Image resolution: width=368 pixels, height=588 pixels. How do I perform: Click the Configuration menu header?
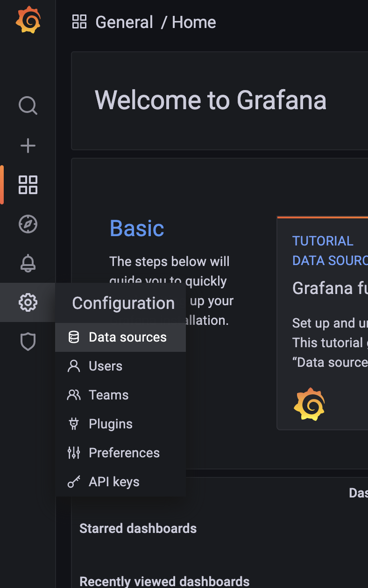coord(123,303)
